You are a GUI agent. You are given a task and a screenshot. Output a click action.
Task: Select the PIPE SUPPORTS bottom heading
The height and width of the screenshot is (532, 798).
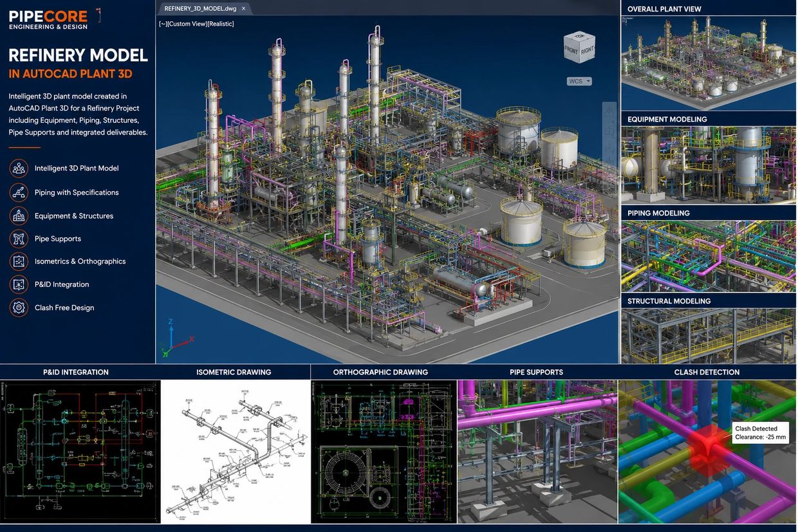click(x=536, y=372)
